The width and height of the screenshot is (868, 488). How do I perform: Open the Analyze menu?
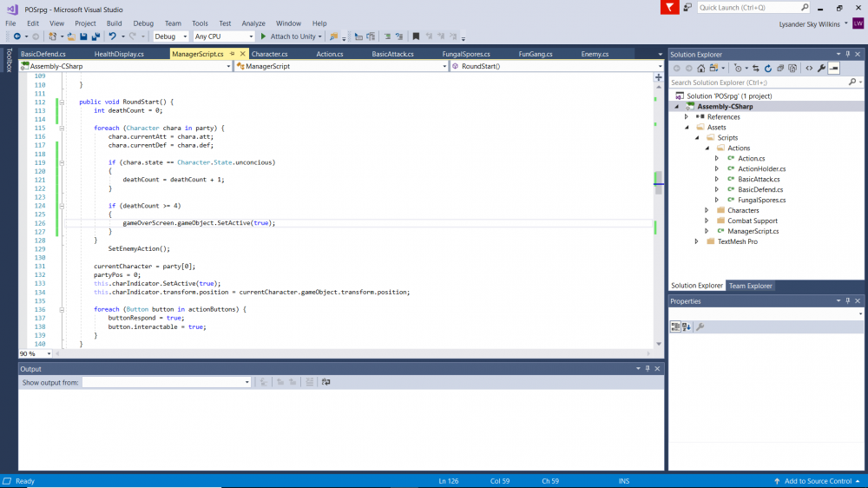tap(253, 23)
